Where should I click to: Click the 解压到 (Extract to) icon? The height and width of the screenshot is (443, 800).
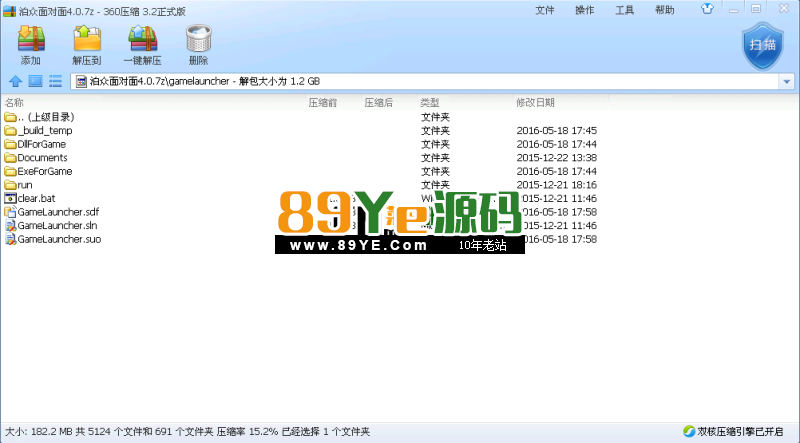87,40
